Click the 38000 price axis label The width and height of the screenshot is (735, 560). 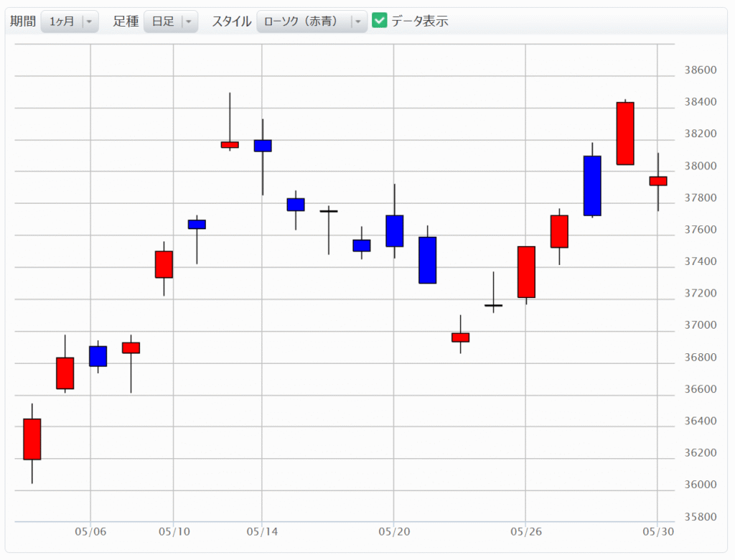pyautogui.click(x=701, y=166)
